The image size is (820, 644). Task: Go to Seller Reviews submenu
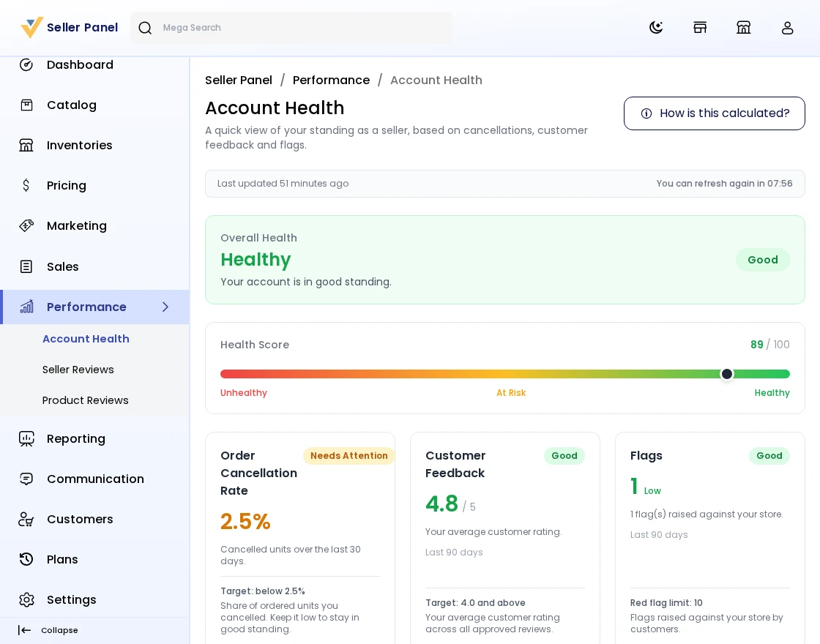click(78, 370)
